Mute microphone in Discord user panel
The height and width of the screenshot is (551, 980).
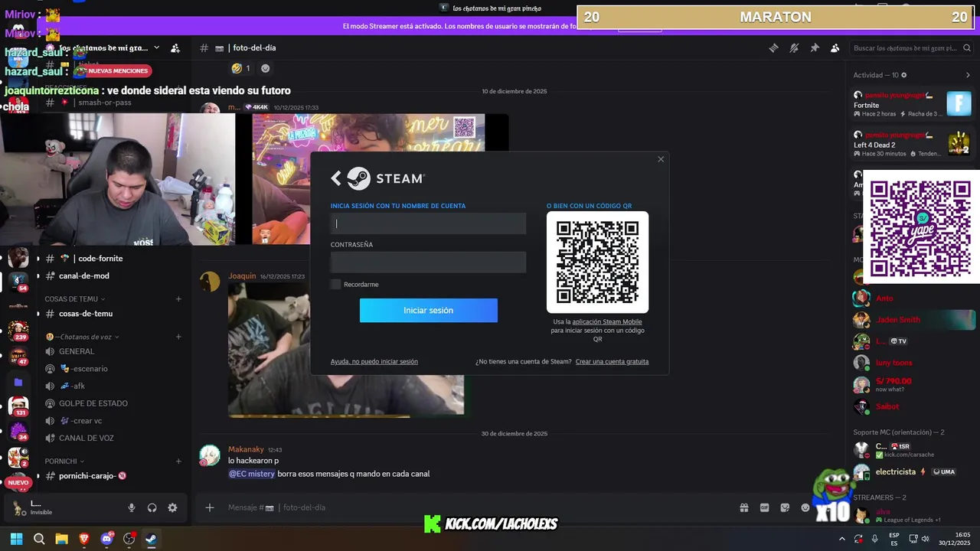(132, 507)
